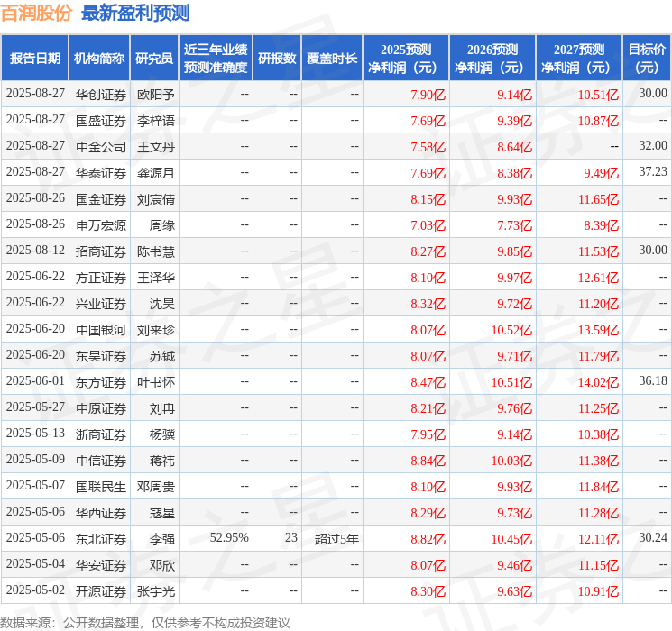The image size is (672, 631).
Task: Click the 百润股份 title text
Action: click(36, 13)
